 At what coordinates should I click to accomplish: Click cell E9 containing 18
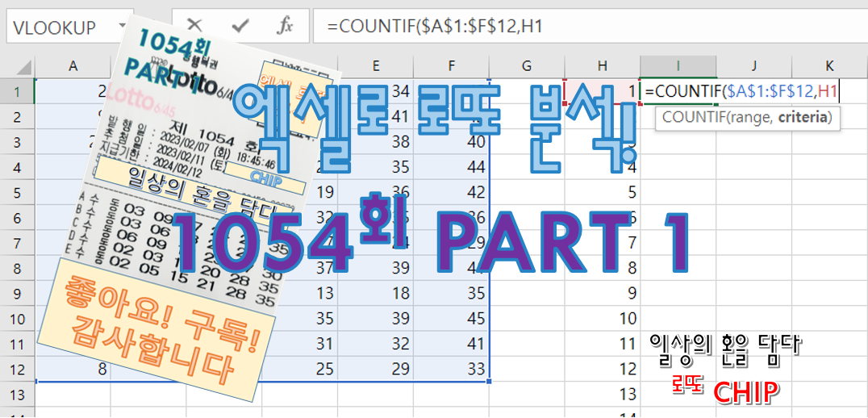pyautogui.click(x=375, y=294)
